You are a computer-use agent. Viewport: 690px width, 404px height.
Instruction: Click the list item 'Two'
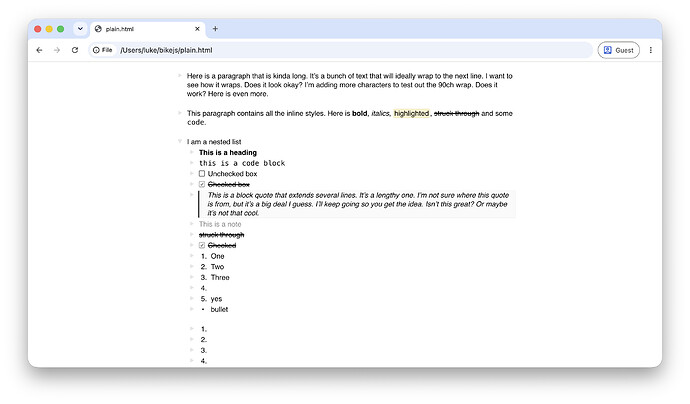[217, 267]
